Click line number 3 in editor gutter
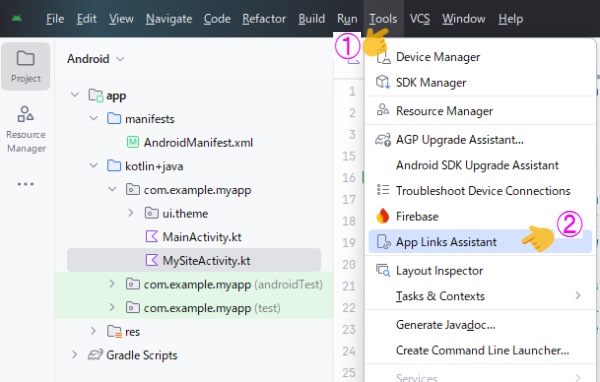The height and width of the screenshot is (382, 600). click(352, 134)
